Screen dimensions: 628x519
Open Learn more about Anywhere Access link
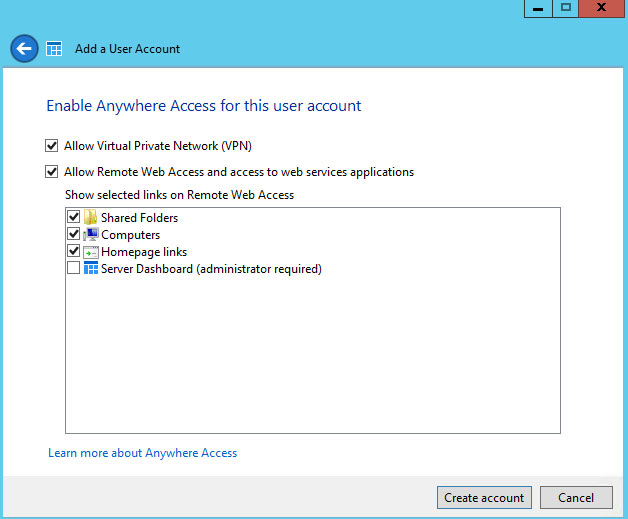[143, 453]
